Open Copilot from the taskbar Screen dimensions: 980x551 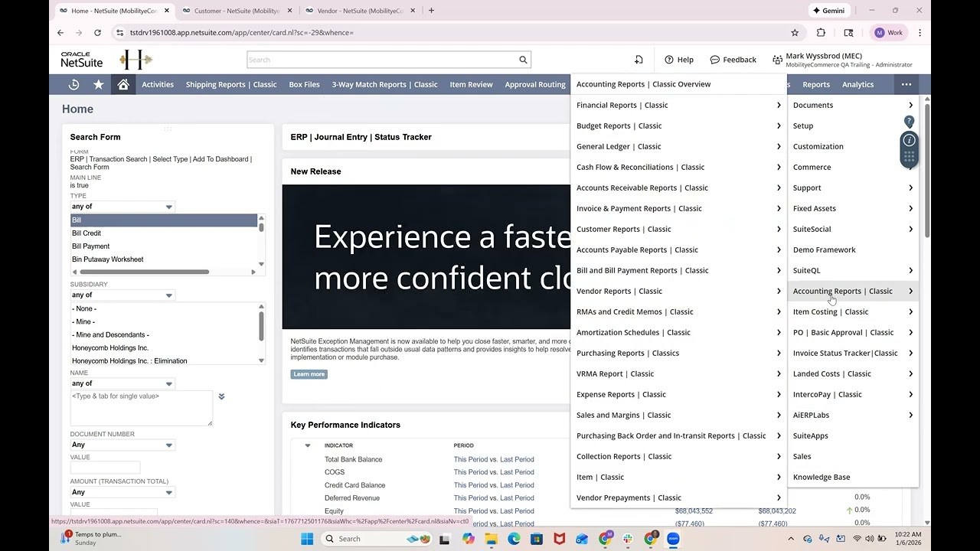(469, 539)
